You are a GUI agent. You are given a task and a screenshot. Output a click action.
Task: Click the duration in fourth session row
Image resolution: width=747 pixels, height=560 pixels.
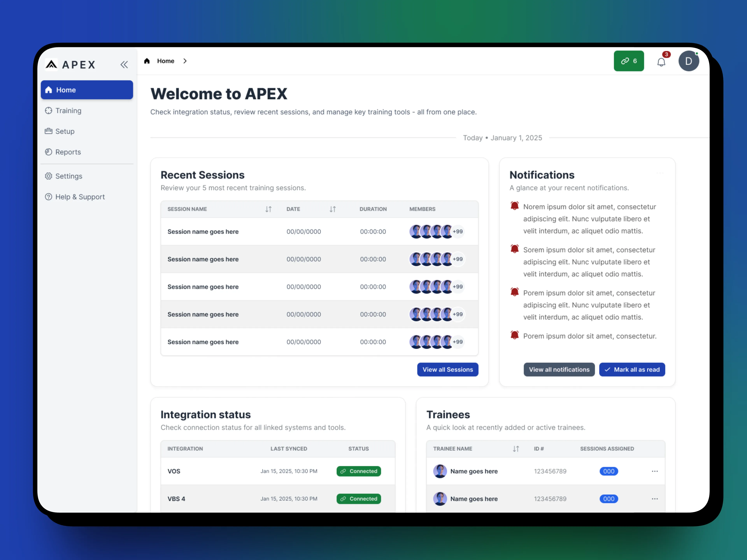[373, 315]
